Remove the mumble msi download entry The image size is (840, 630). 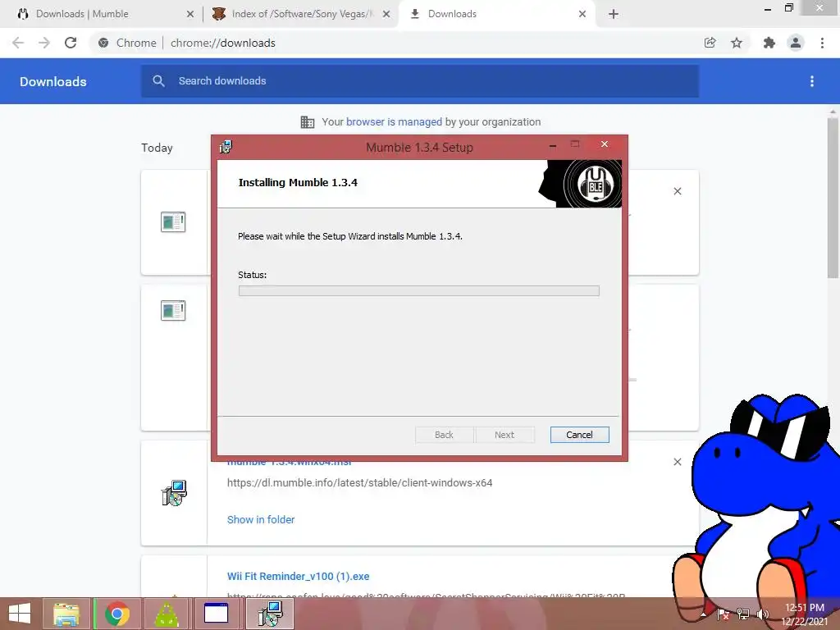pyautogui.click(x=678, y=462)
